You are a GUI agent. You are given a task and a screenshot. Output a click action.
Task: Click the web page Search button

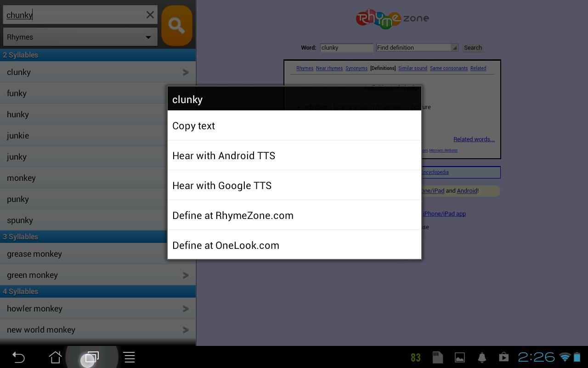click(473, 48)
